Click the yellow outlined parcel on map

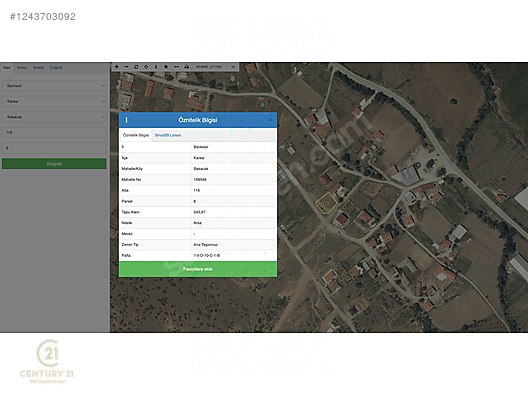click(x=326, y=203)
